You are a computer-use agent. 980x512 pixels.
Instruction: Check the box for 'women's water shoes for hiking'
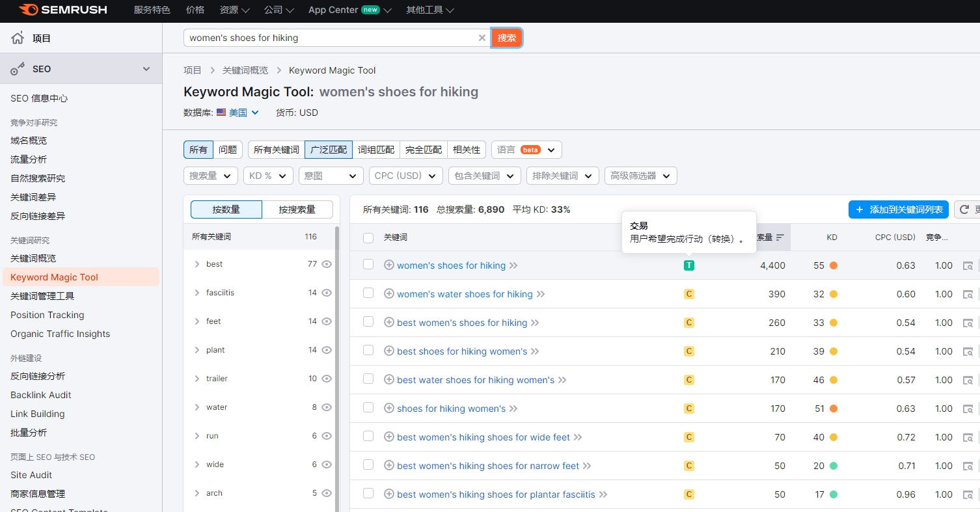click(368, 293)
